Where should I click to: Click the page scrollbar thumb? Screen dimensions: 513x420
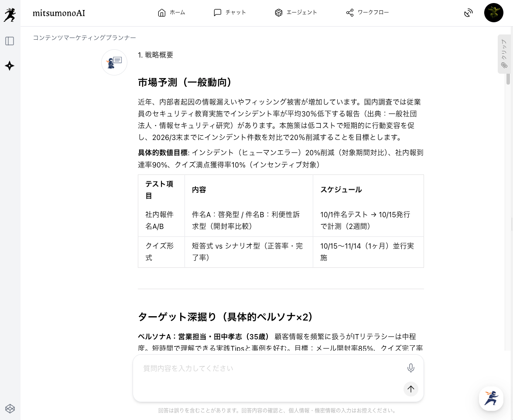point(508,79)
